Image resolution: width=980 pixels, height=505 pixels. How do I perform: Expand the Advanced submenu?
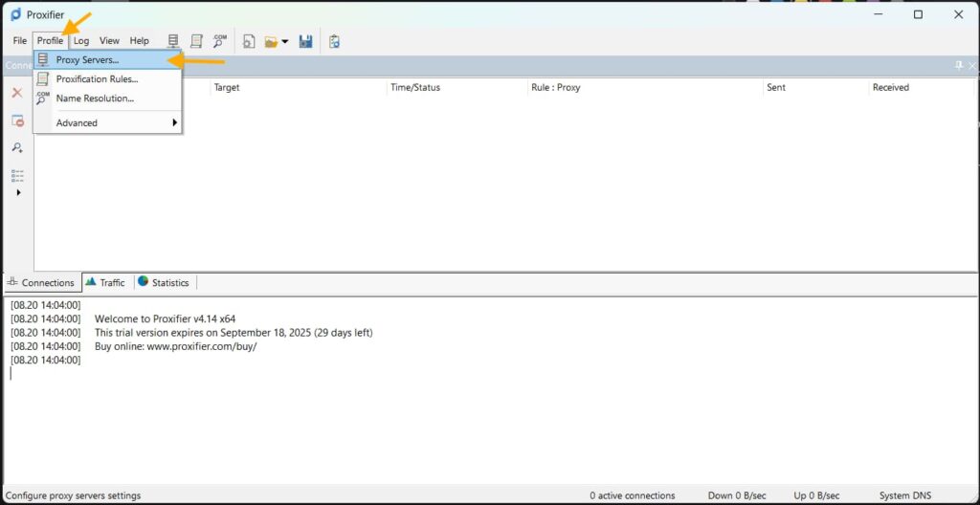(107, 123)
